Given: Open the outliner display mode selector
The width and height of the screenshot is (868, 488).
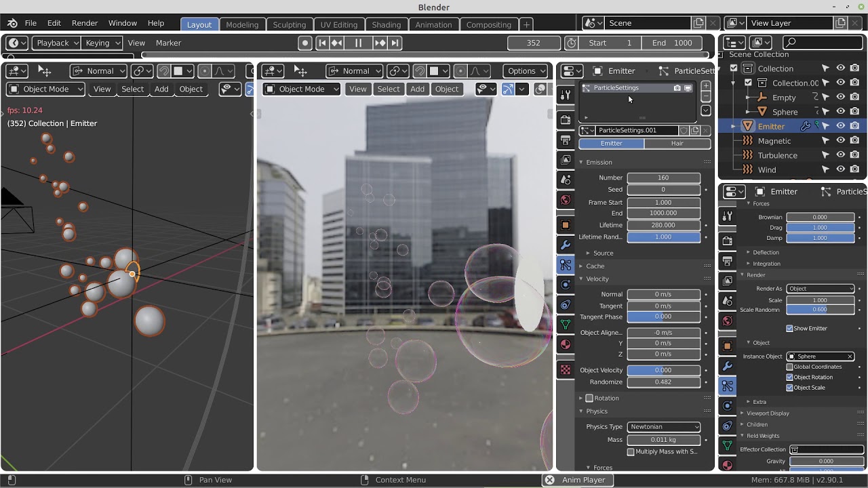Looking at the screenshot, I should click(x=762, y=43).
